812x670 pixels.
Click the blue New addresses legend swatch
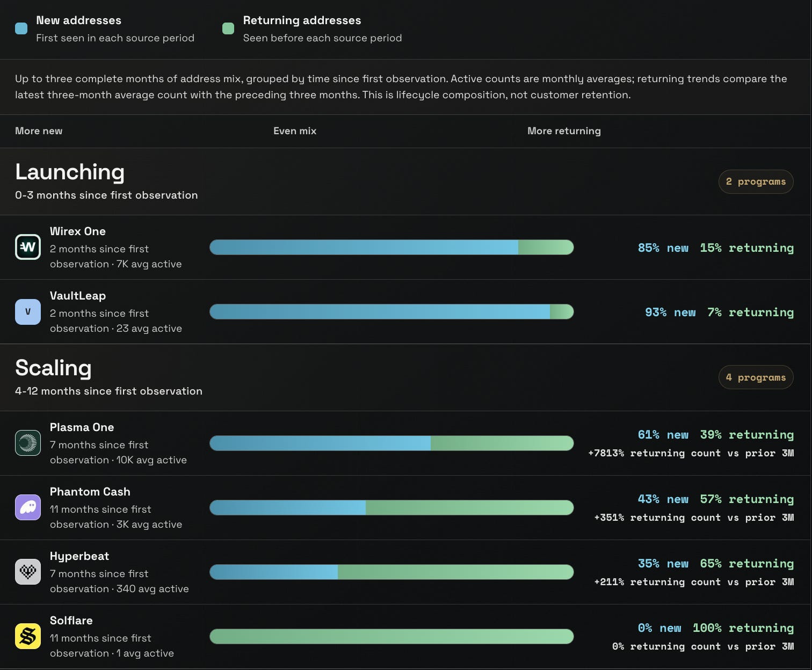21,28
